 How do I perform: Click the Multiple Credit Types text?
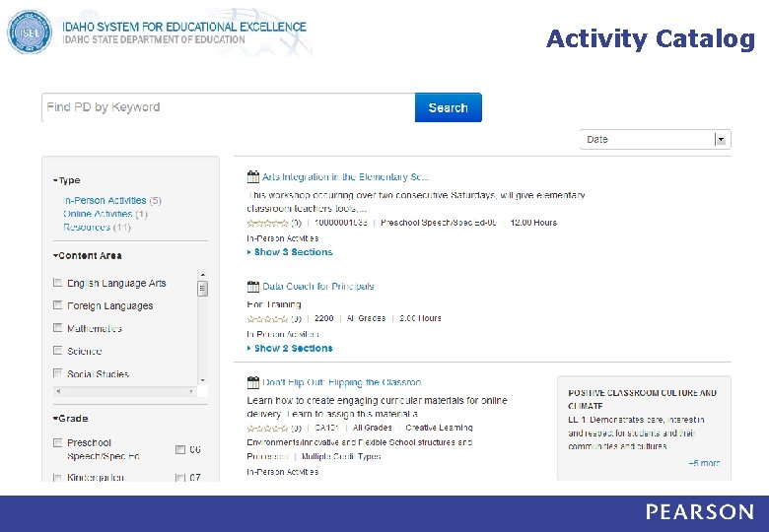(341, 456)
